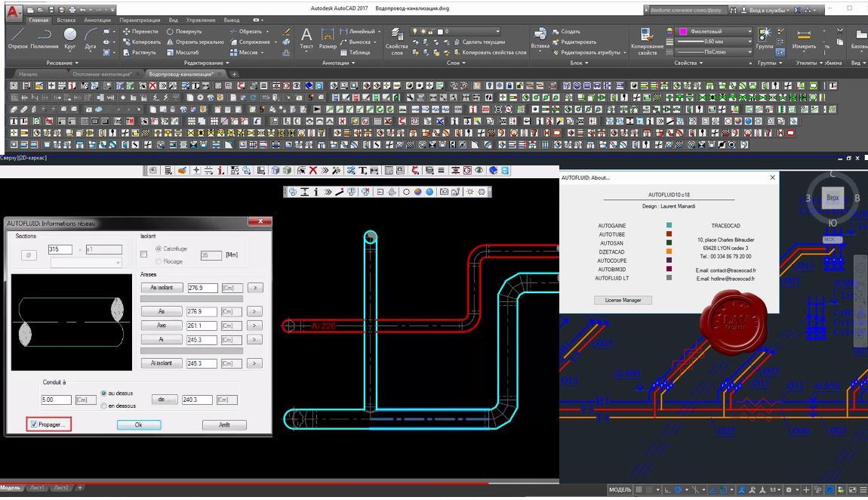Click the Измерить measure tool
The width and height of the screenshot is (868, 500).
tap(804, 39)
